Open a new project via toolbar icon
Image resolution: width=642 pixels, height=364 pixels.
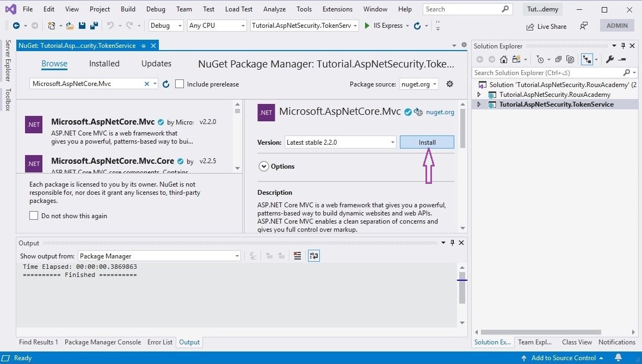(x=52, y=26)
